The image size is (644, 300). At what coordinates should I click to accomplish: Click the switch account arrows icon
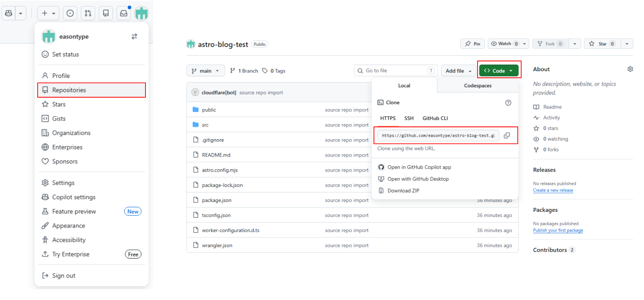click(x=134, y=36)
